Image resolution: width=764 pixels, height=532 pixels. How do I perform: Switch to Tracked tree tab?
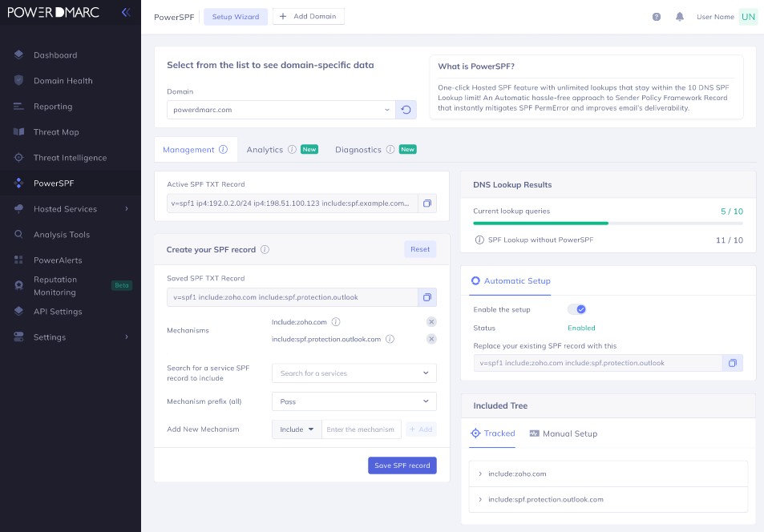pos(492,433)
